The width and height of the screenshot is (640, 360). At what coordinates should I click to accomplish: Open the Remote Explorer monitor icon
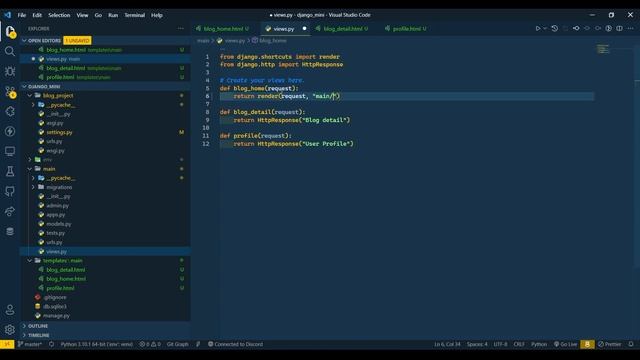(10, 151)
